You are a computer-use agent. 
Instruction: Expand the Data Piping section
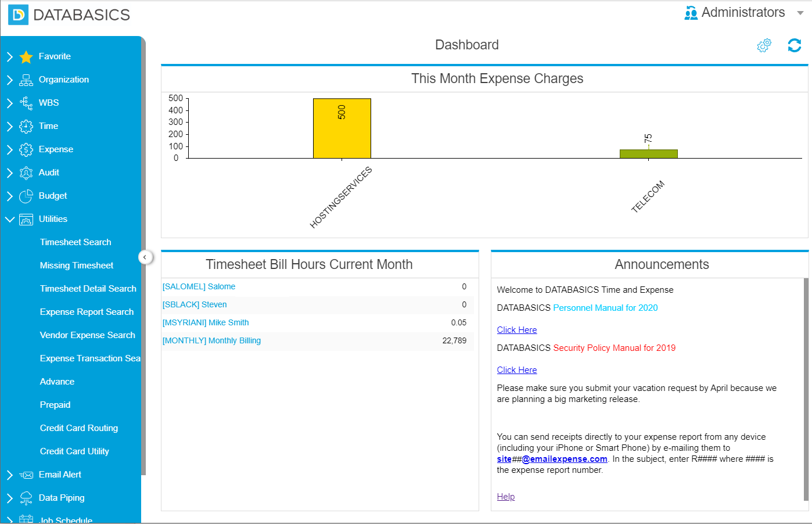pos(10,498)
